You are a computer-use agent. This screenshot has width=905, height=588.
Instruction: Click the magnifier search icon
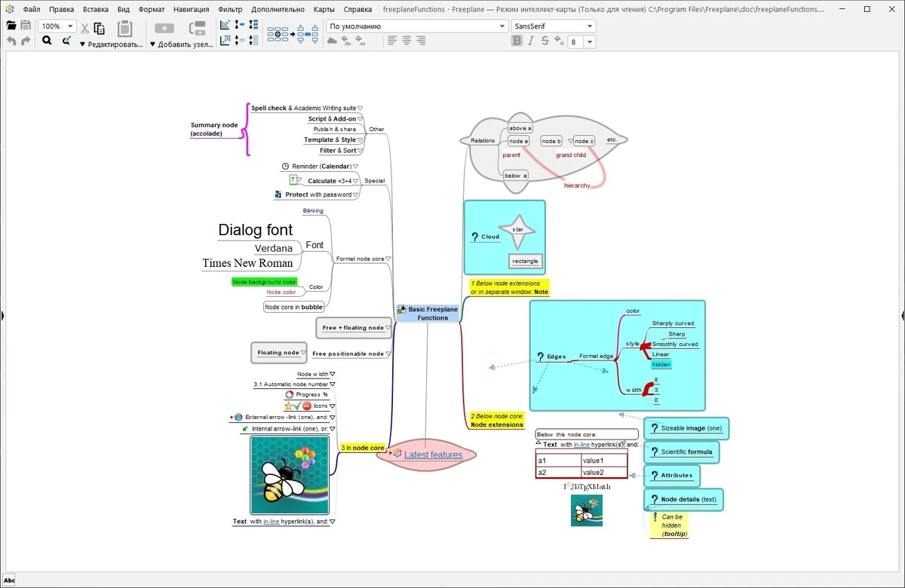(47, 41)
